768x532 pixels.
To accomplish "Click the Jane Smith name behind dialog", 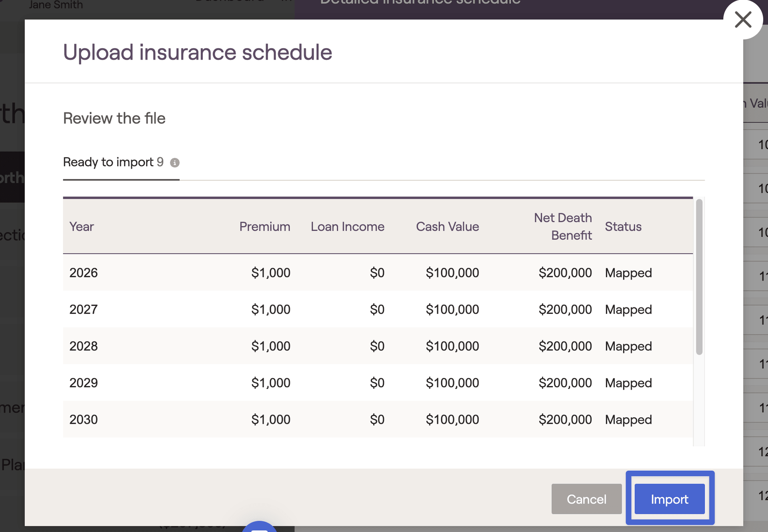I will (x=56, y=5).
